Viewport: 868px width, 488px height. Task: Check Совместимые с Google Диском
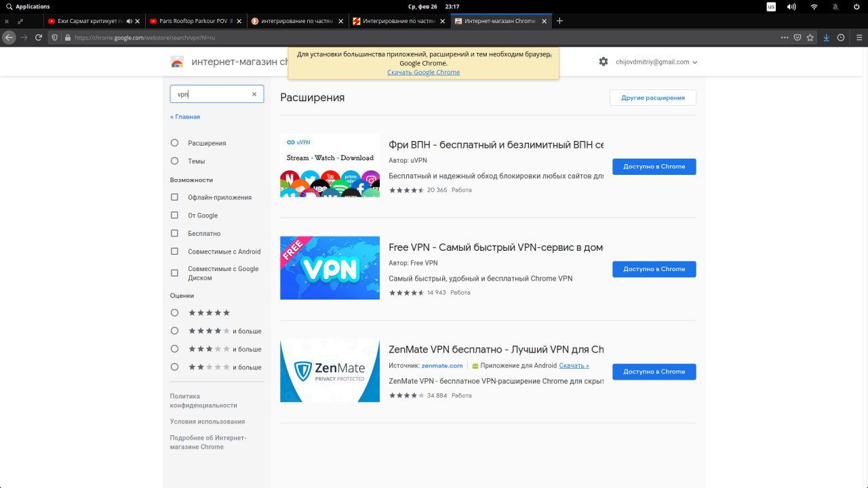(174, 273)
